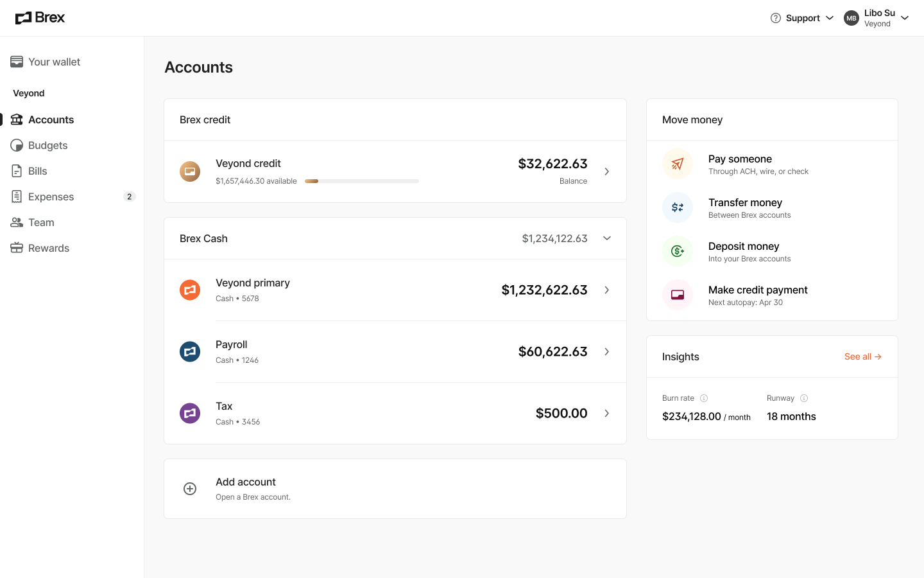Open the Support dropdown chevron

tap(830, 18)
